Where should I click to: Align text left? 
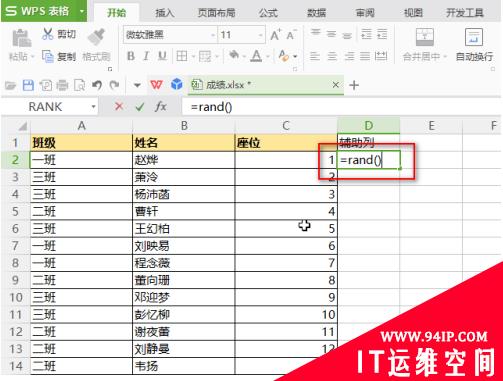[x=315, y=56]
